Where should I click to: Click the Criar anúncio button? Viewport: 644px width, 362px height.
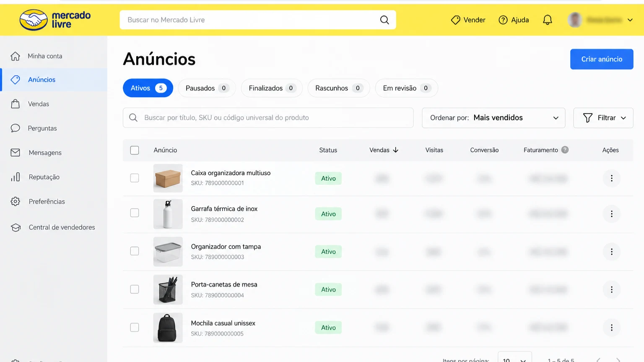[602, 59]
